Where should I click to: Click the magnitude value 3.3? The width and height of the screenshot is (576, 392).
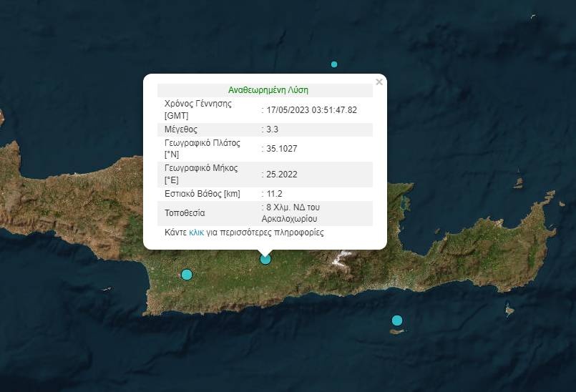[x=272, y=129]
